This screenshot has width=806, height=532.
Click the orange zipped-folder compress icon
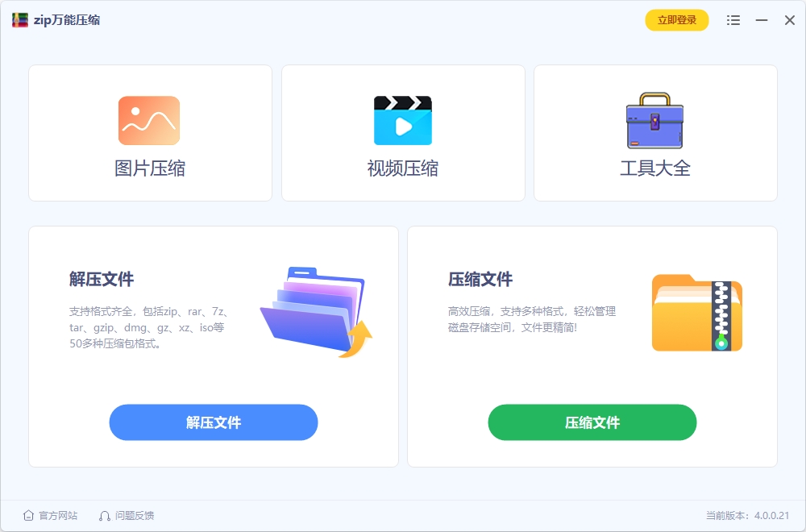pos(697,313)
